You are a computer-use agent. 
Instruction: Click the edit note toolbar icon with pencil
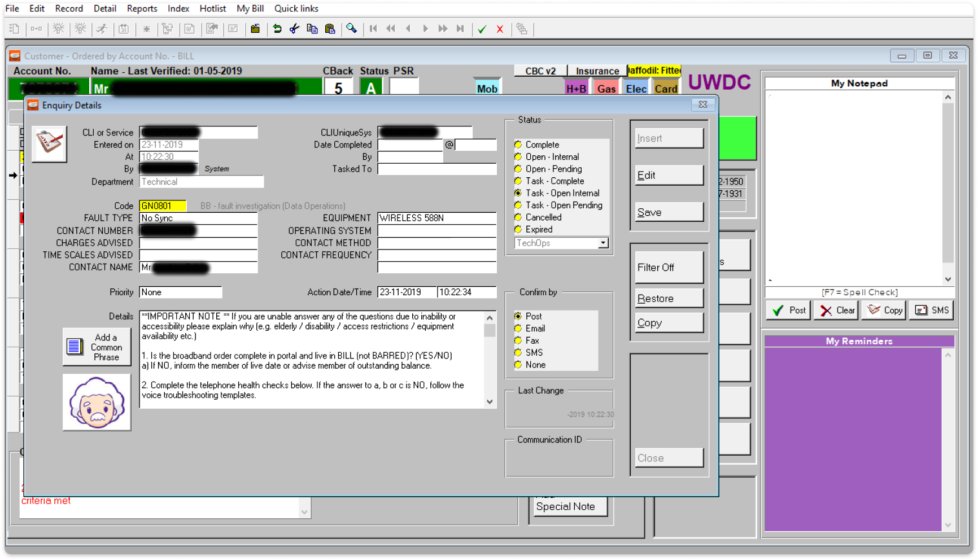point(212,29)
